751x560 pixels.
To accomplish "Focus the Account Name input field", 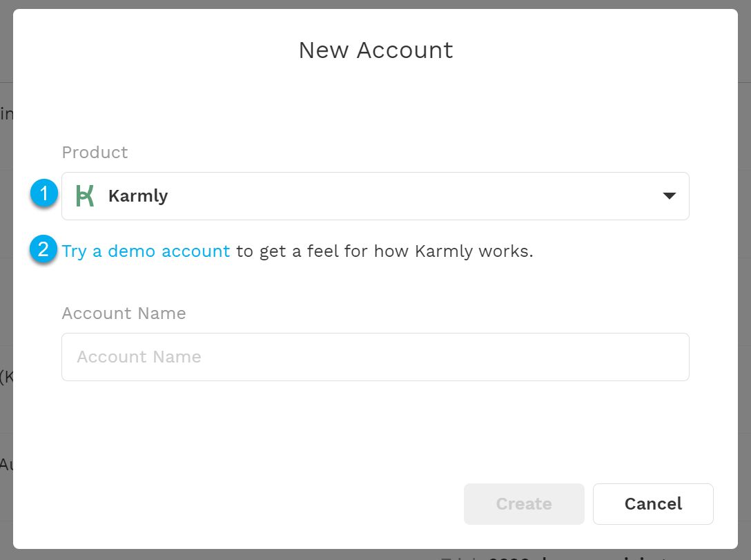I will coord(375,357).
